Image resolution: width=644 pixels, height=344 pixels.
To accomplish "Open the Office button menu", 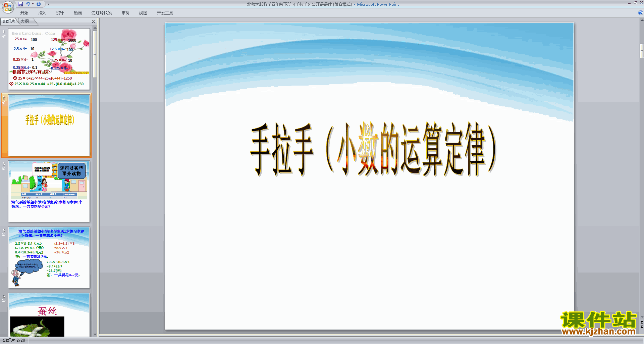I will [7, 7].
